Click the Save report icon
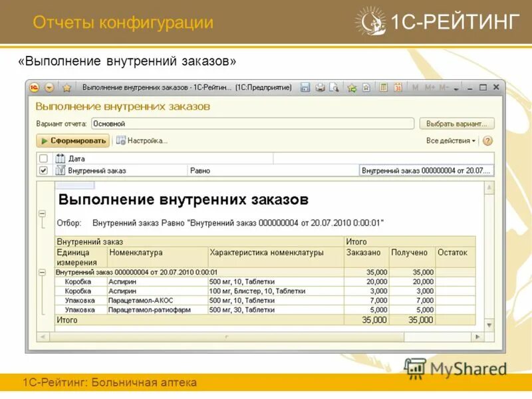The image size is (532, 399). tap(306, 87)
